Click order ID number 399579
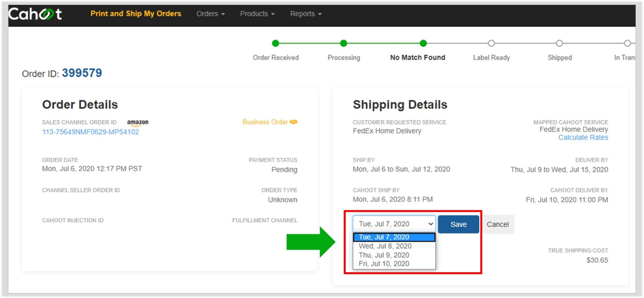 pos(82,73)
